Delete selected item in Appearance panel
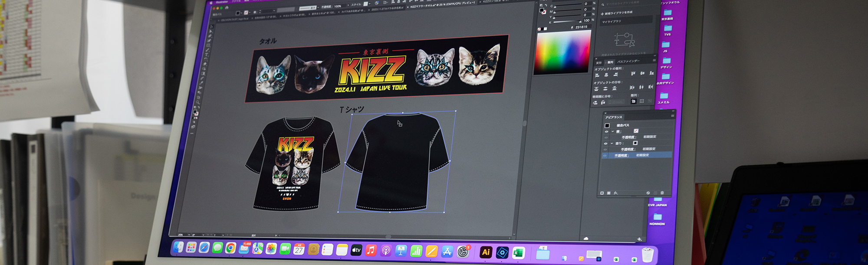 click(662, 193)
